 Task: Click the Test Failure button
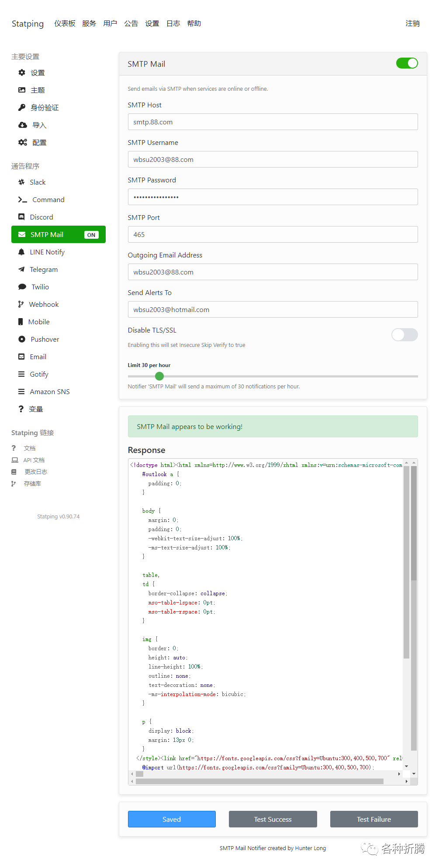coord(373,819)
